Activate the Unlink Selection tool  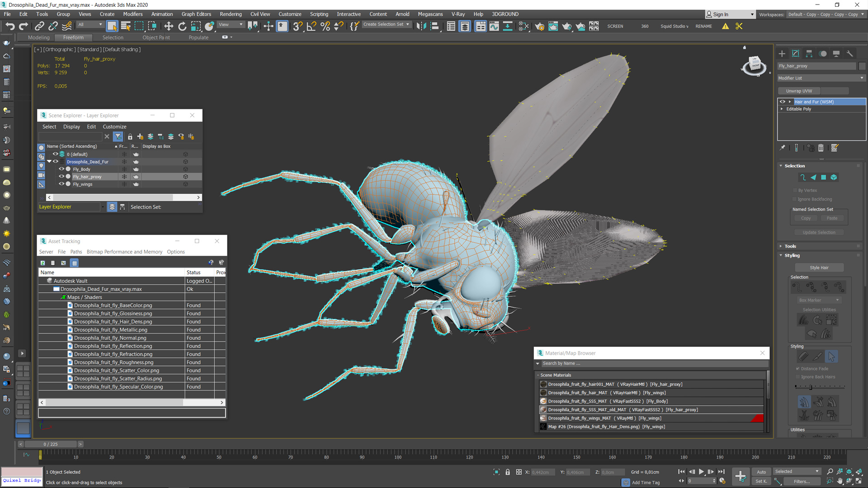[53, 26]
